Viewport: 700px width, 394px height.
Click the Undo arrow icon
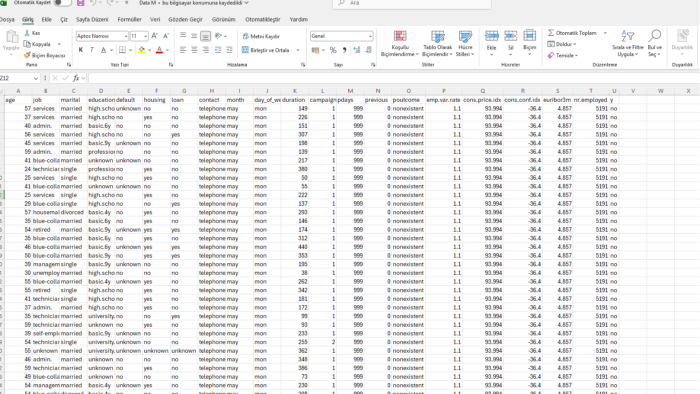[93, 3]
